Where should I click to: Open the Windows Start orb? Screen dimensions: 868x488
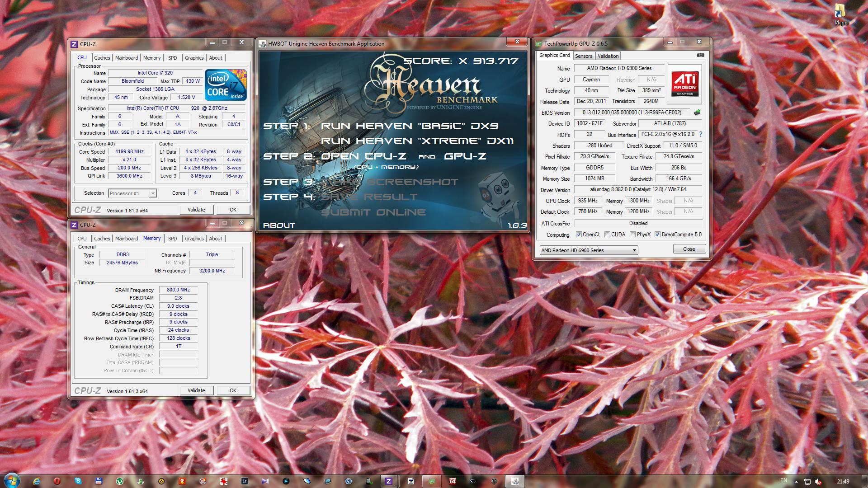12,481
